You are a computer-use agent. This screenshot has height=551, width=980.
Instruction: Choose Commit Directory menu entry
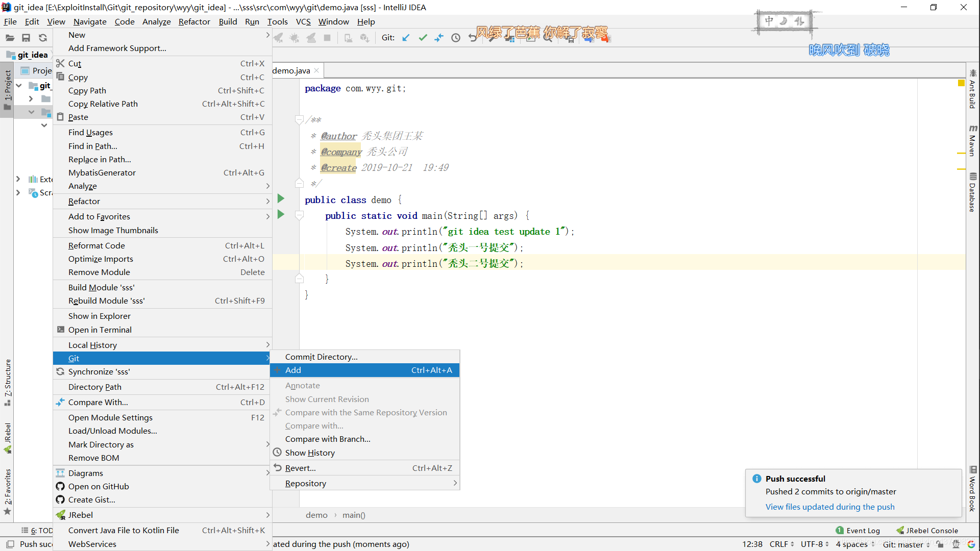coord(321,357)
